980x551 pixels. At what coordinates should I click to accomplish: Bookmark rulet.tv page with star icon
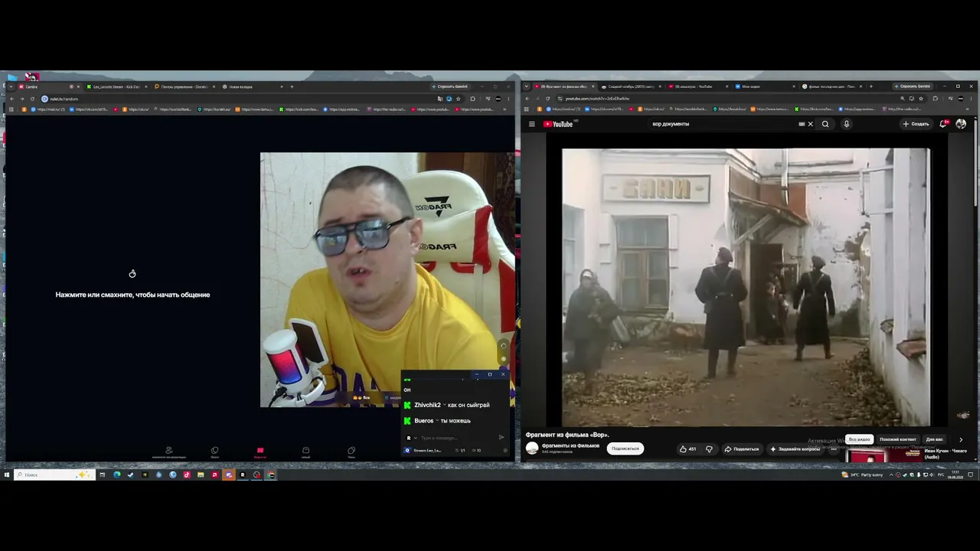point(459,99)
